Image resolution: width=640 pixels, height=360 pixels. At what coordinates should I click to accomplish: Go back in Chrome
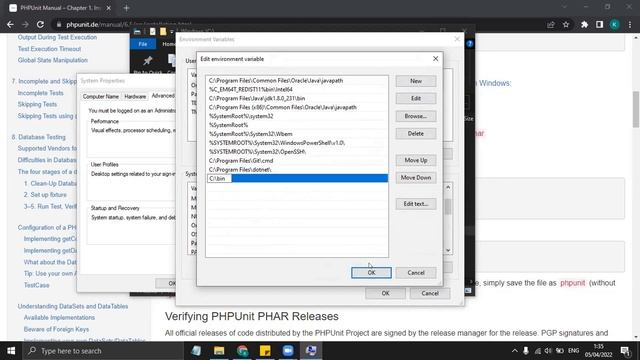pyautogui.click(x=10, y=24)
